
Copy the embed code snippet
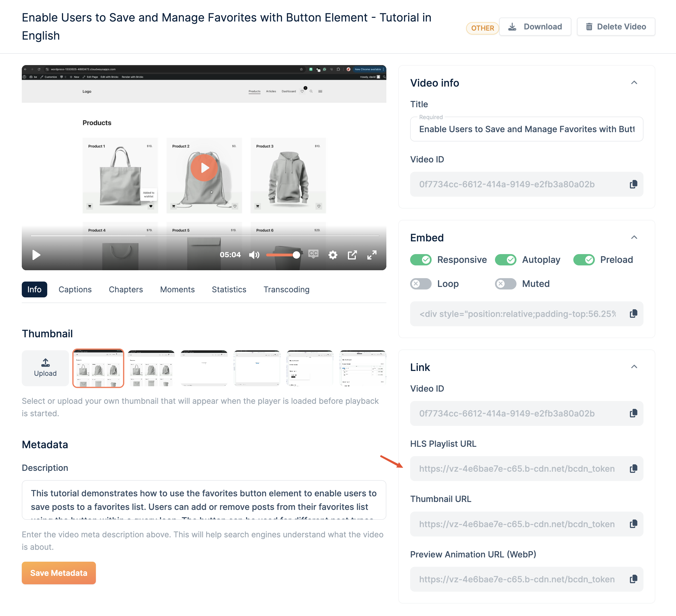(x=633, y=314)
